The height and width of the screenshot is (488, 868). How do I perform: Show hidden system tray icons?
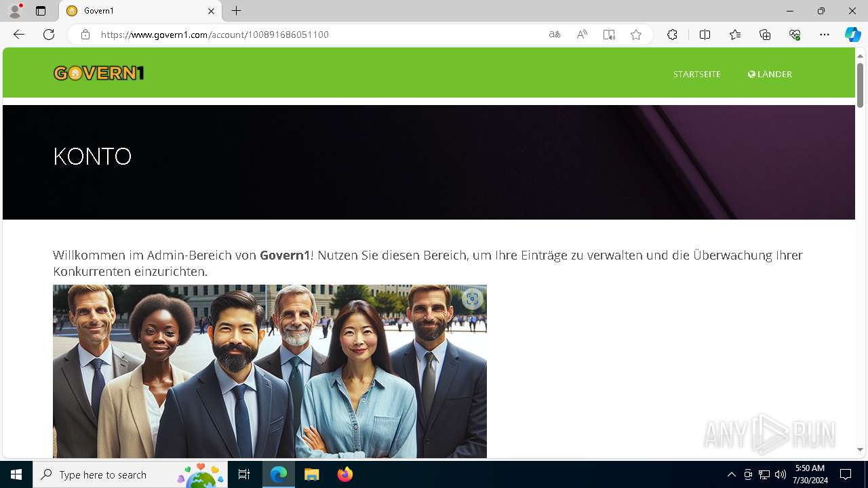[731, 474]
